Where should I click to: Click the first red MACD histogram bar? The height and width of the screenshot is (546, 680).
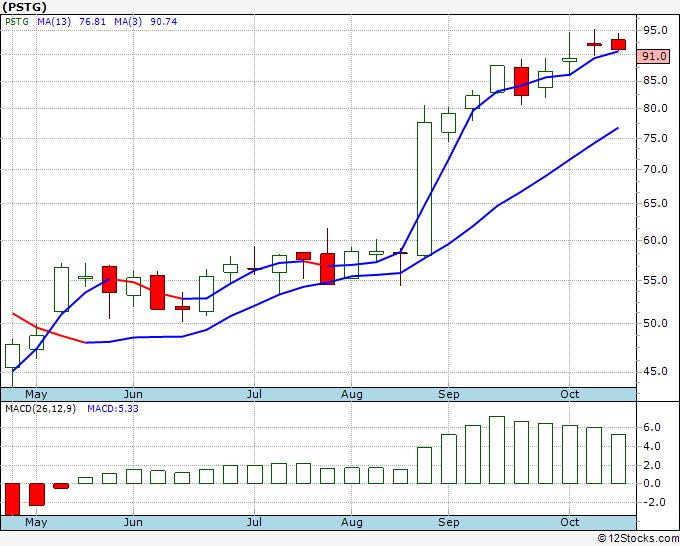coord(13,499)
